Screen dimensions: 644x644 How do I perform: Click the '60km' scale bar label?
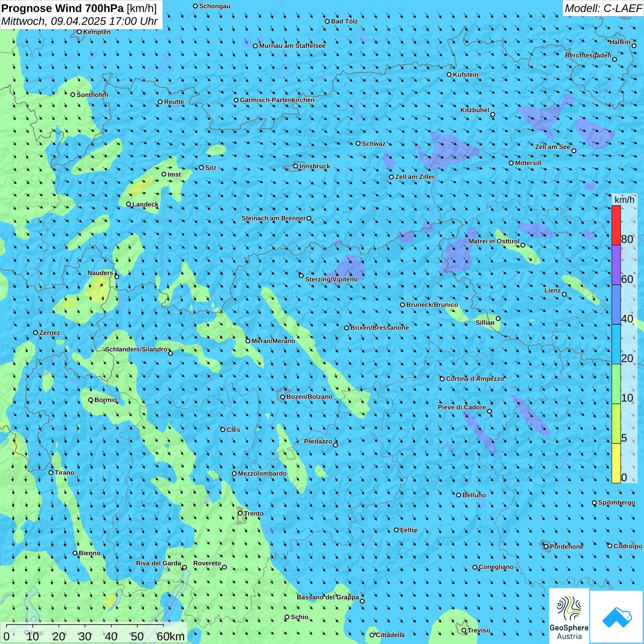170,637
